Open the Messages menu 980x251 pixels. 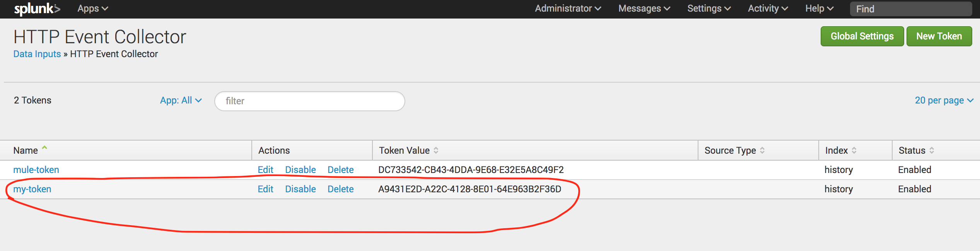click(x=644, y=8)
